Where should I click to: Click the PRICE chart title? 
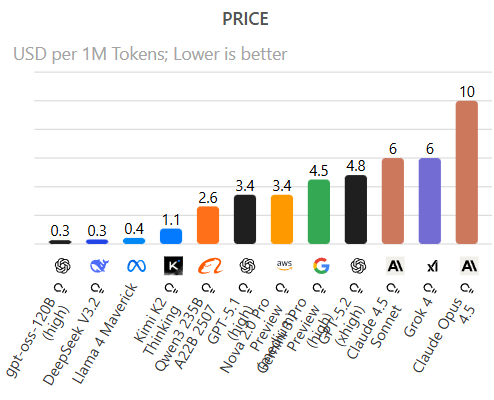[x=245, y=19]
